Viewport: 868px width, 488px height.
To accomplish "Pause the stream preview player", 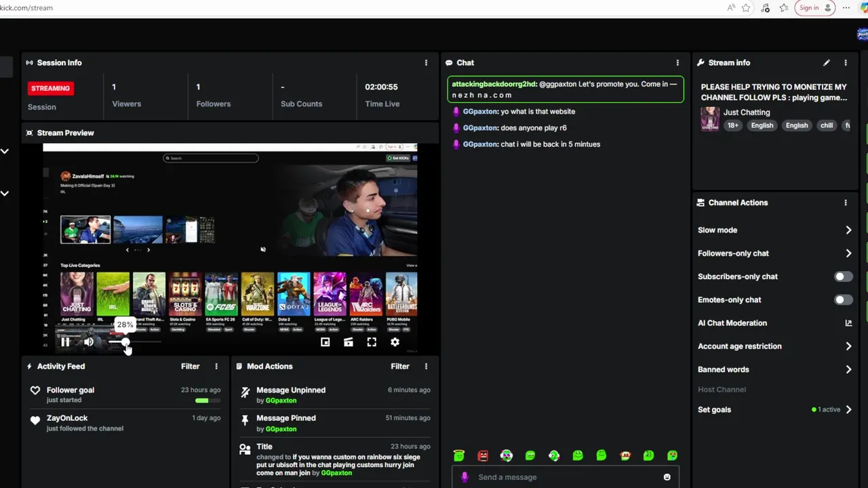I will click(x=65, y=342).
